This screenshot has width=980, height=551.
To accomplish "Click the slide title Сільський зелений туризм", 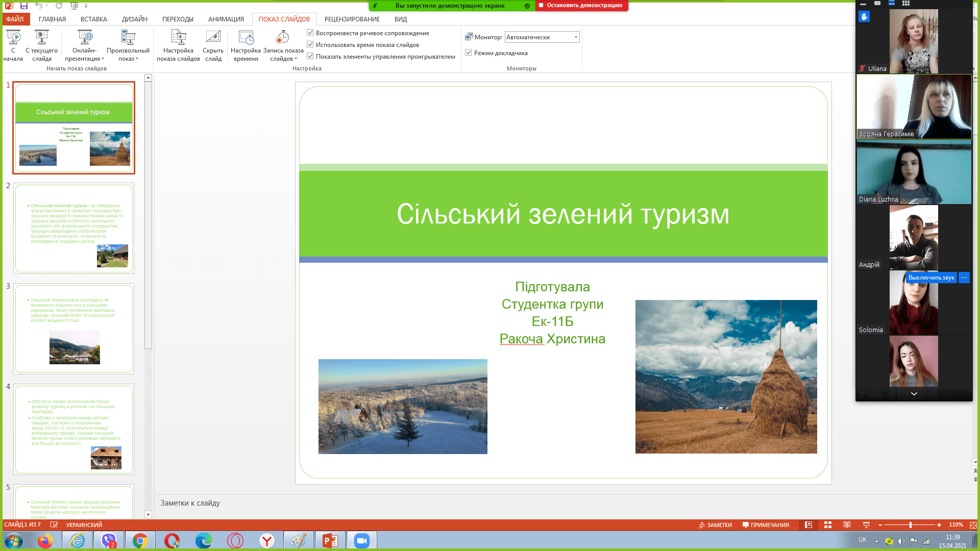I will pyautogui.click(x=563, y=214).
